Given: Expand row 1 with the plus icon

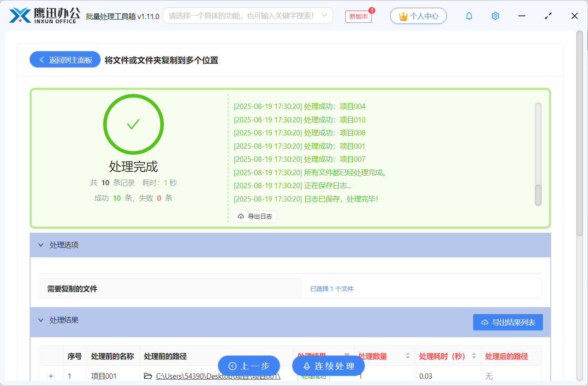Looking at the screenshot, I should tap(51, 376).
